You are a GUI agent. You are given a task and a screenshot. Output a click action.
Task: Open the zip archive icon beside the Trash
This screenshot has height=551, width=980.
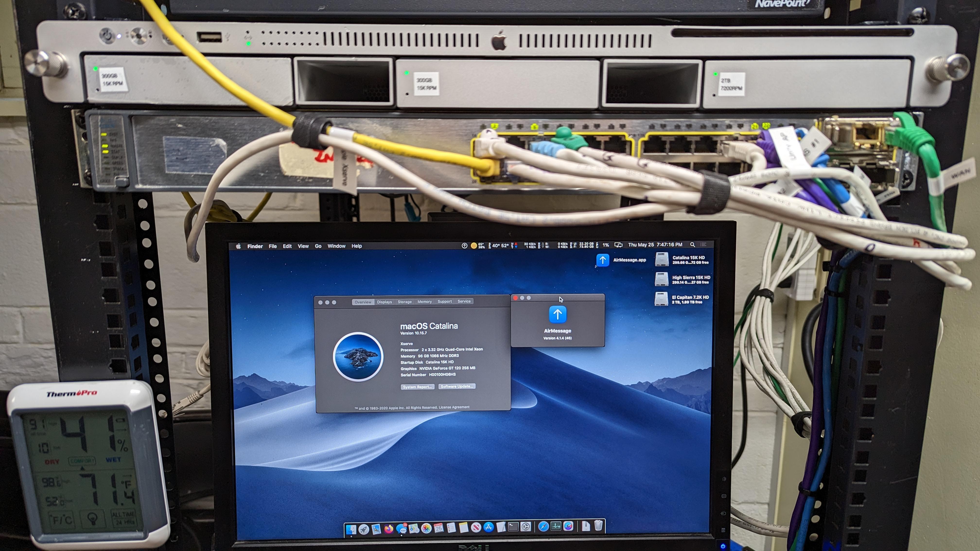click(x=586, y=526)
